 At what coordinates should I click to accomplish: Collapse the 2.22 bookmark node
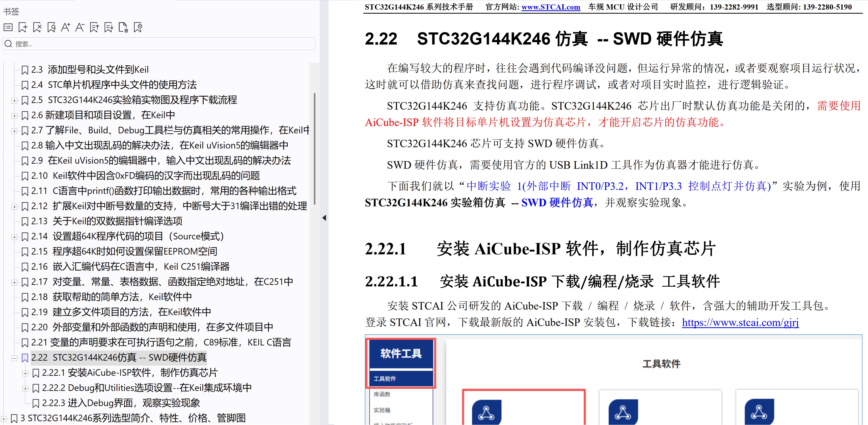click(x=14, y=358)
